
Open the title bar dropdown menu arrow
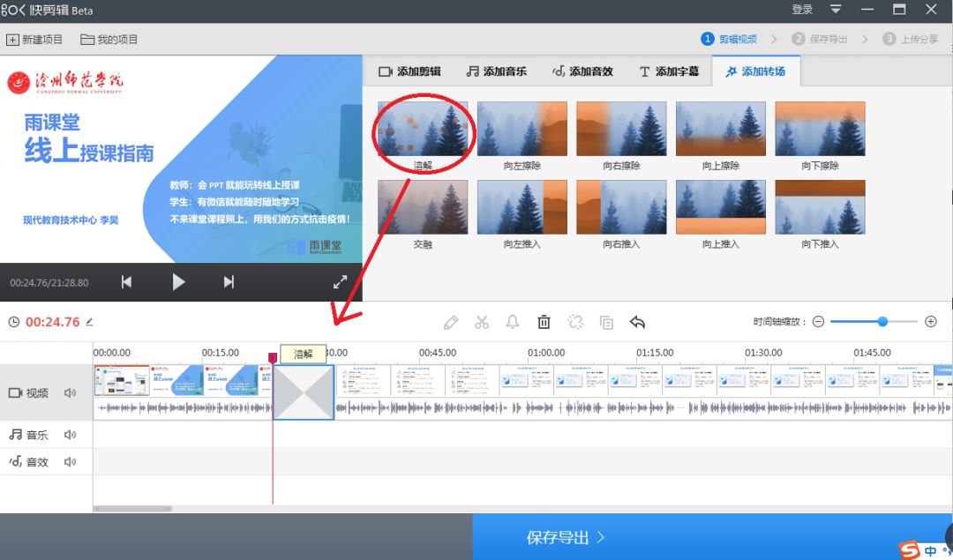click(x=836, y=9)
